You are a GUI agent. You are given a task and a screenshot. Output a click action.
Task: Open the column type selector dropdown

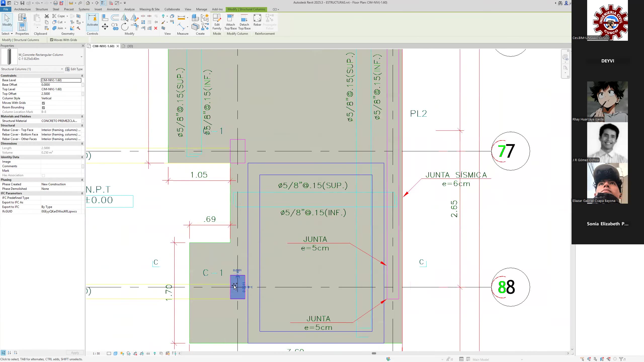pos(81,57)
